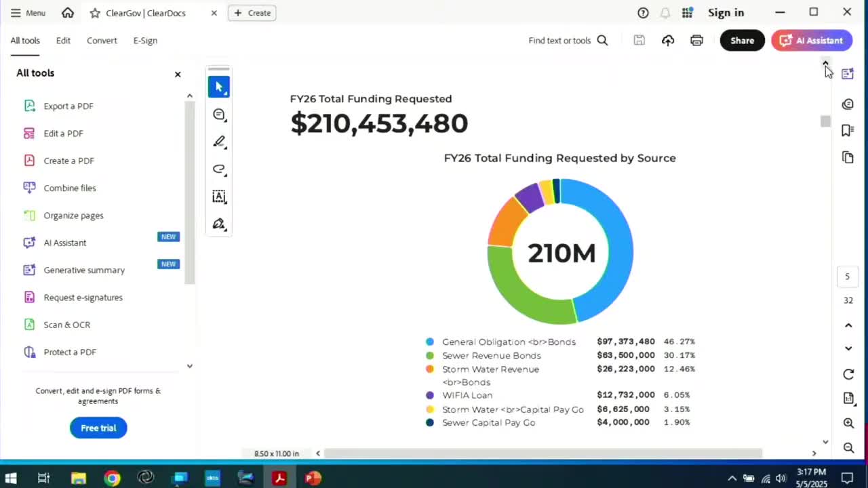Close the All tools panel

178,74
